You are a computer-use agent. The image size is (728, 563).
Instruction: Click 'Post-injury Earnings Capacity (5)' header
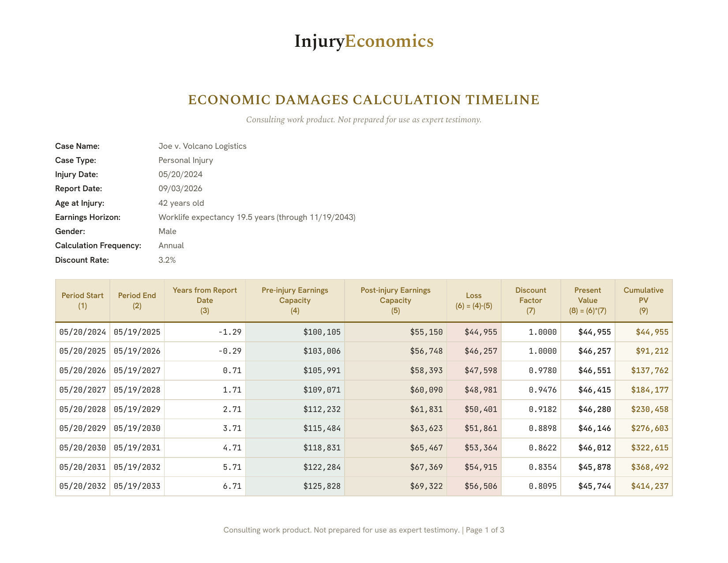[396, 301]
